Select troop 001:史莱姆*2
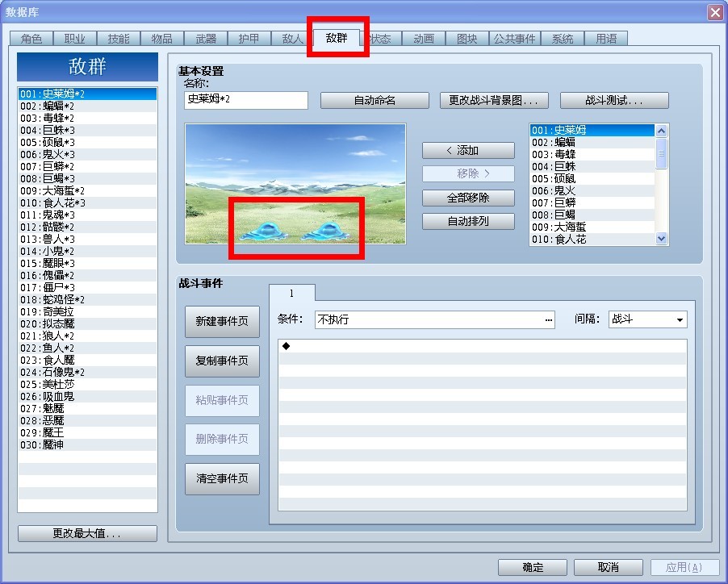The height and width of the screenshot is (584, 728). click(87, 94)
